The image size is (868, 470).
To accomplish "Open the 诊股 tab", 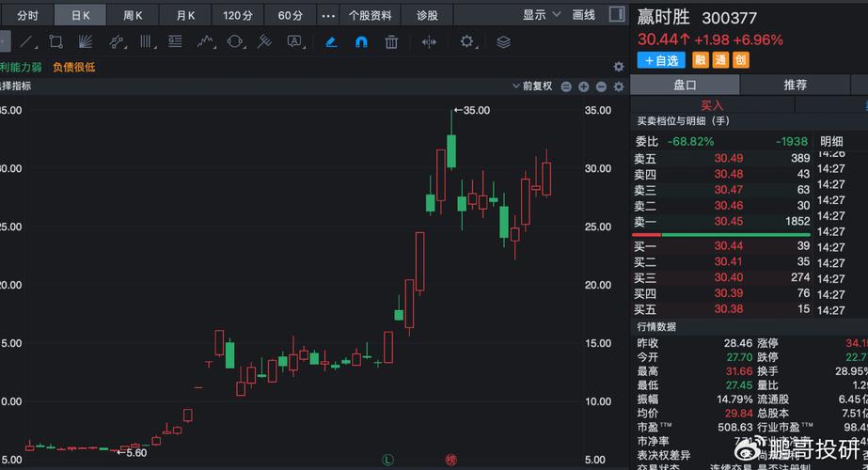I will (427, 15).
